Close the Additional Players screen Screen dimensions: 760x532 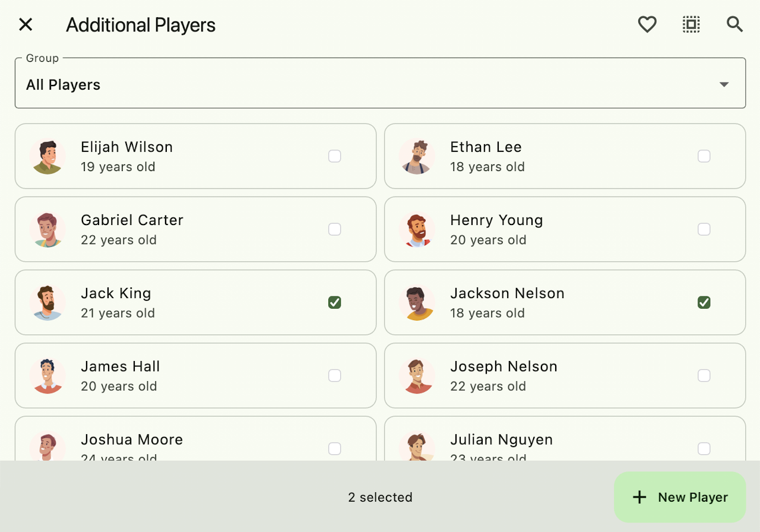pyautogui.click(x=26, y=24)
